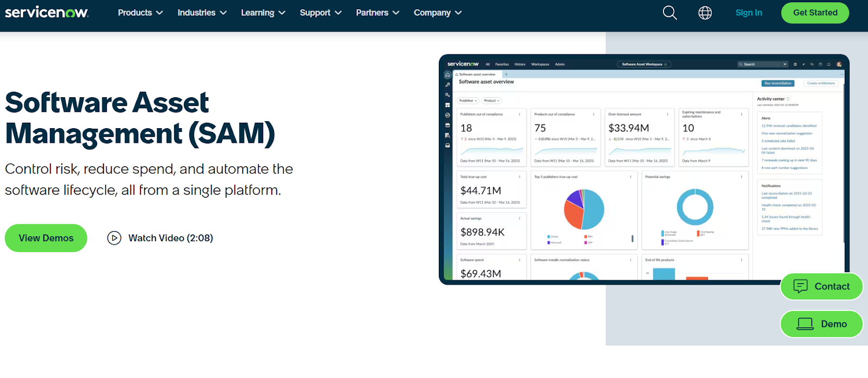The image size is (868, 378).
Task: Click the gauge icon in dashboard sidebar
Action: pos(448,115)
